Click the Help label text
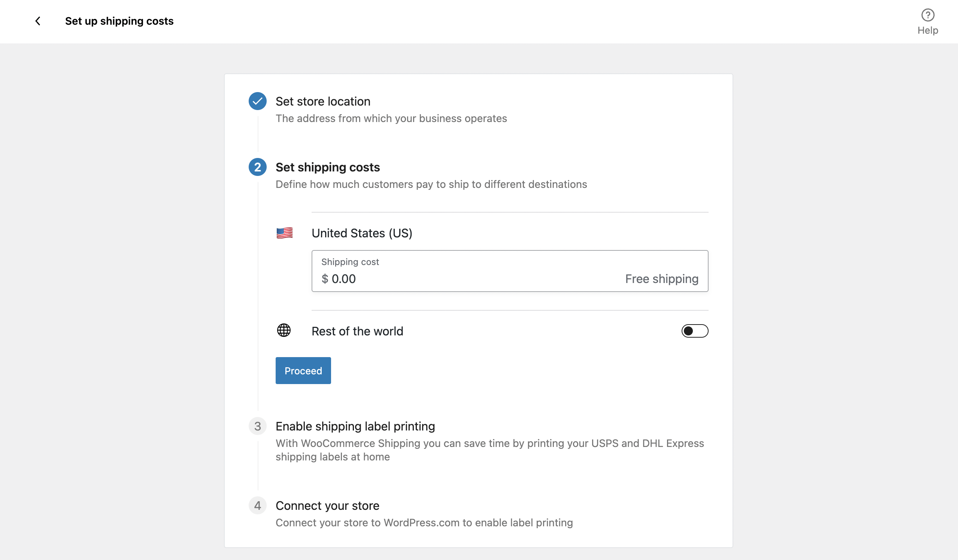This screenshot has height=560, width=958. click(x=928, y=30)
